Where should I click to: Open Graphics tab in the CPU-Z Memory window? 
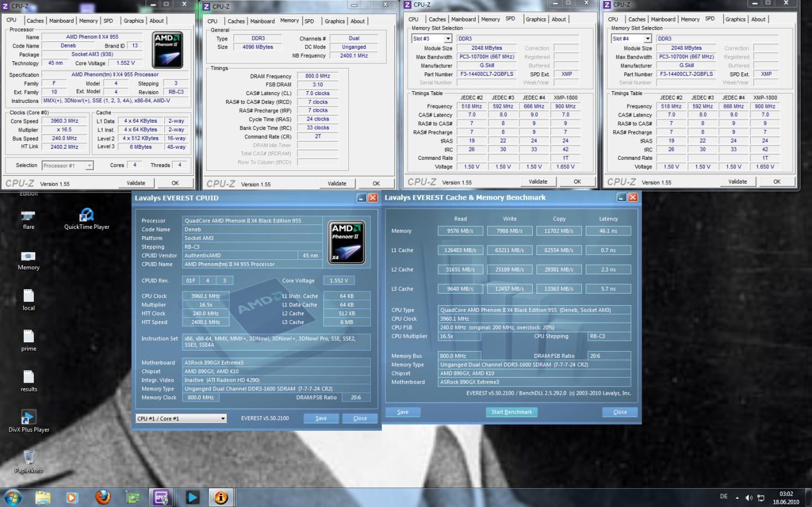click(x=335, y=21)
